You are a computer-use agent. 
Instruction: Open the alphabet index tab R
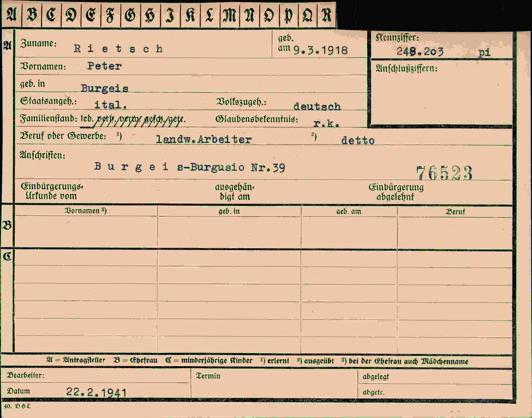[327, 15]
